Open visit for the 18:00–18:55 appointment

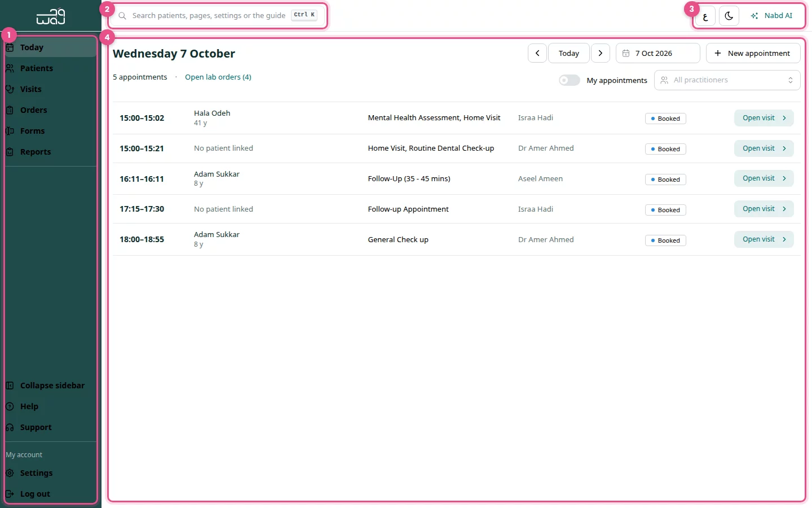point(764,239)
